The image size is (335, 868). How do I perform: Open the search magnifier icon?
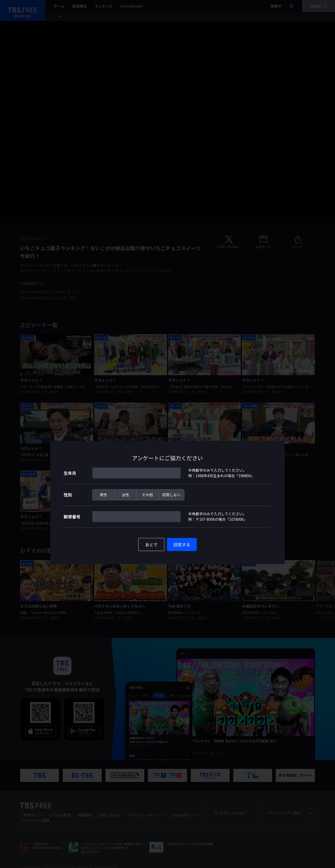291,6
